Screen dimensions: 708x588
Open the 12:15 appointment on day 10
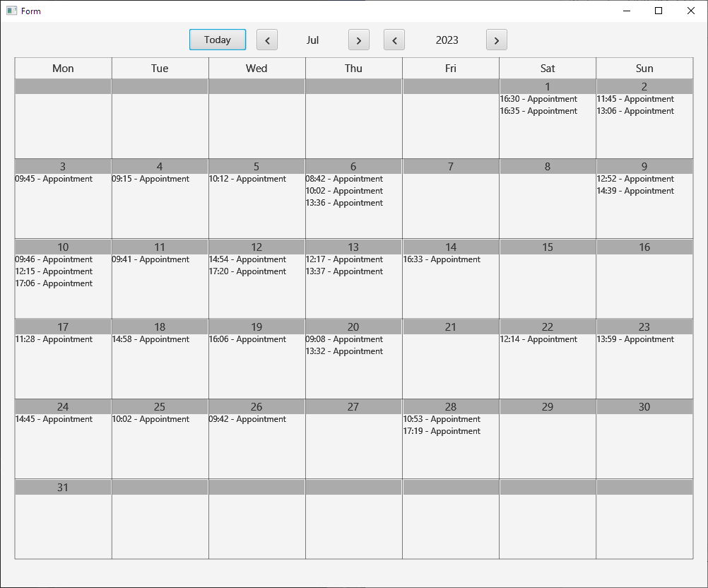pos(54,271)
